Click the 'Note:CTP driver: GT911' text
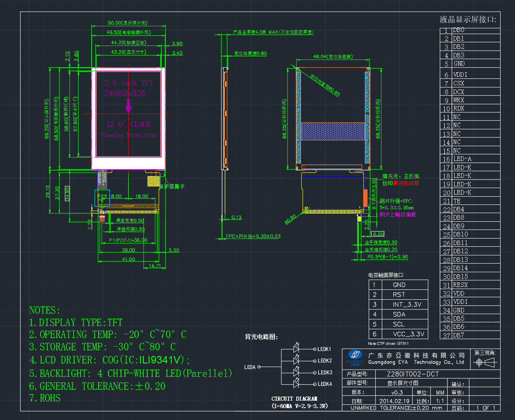 click(388, 344)
